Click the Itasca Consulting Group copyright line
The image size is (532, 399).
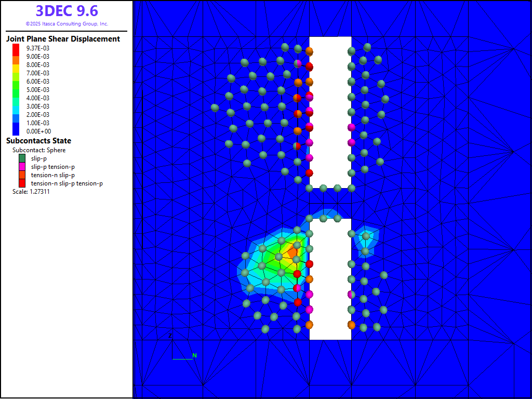click(x=66, y=24)
